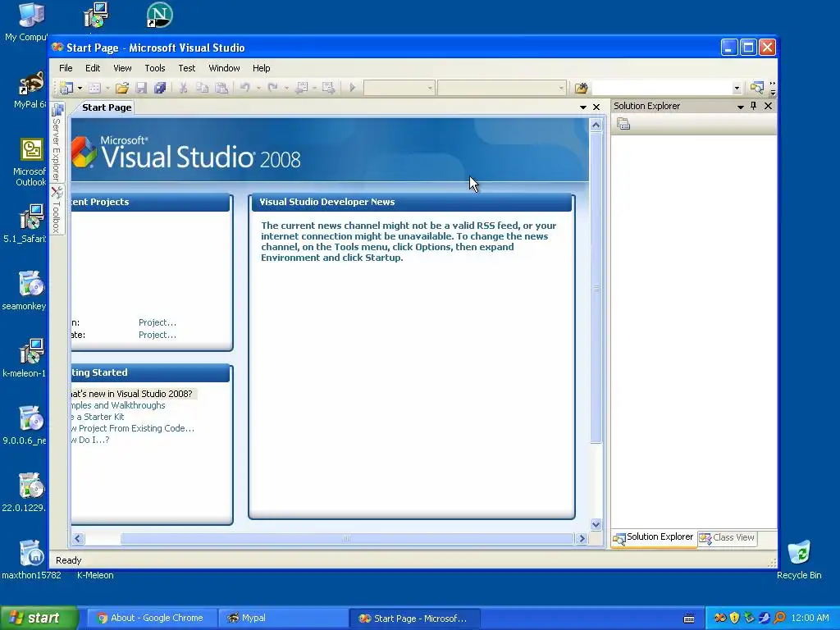Switch to the Class View tab

tap(728, 537)
